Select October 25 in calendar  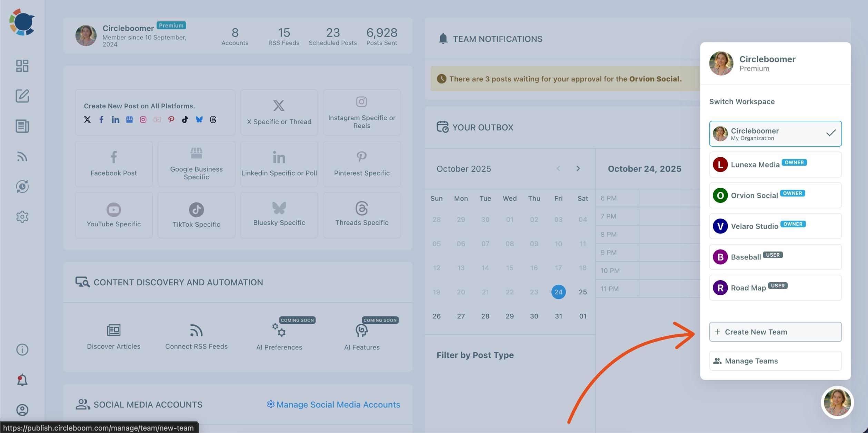(x=582, y=292)
